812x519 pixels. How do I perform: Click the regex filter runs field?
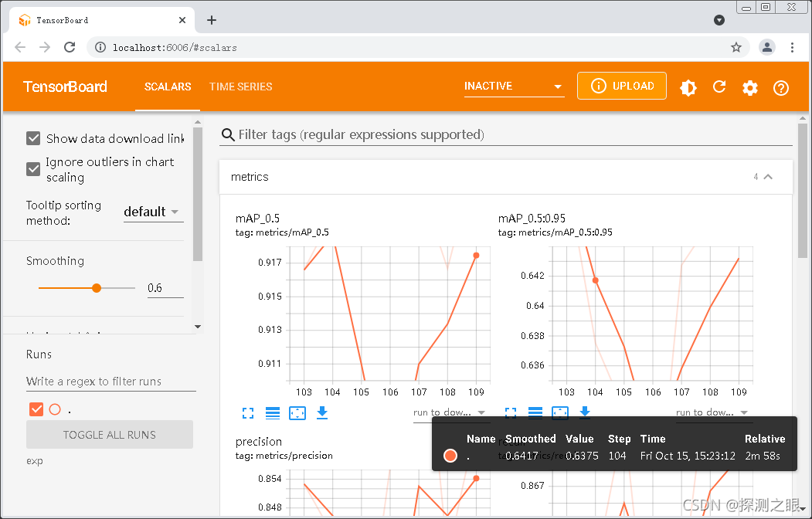coord(110,382)
